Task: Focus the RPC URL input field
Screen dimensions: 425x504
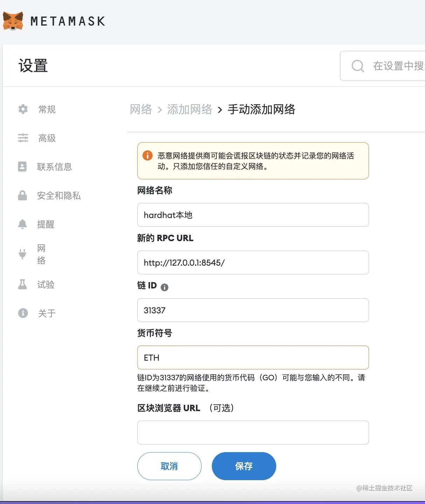Action: click(253, 263)
